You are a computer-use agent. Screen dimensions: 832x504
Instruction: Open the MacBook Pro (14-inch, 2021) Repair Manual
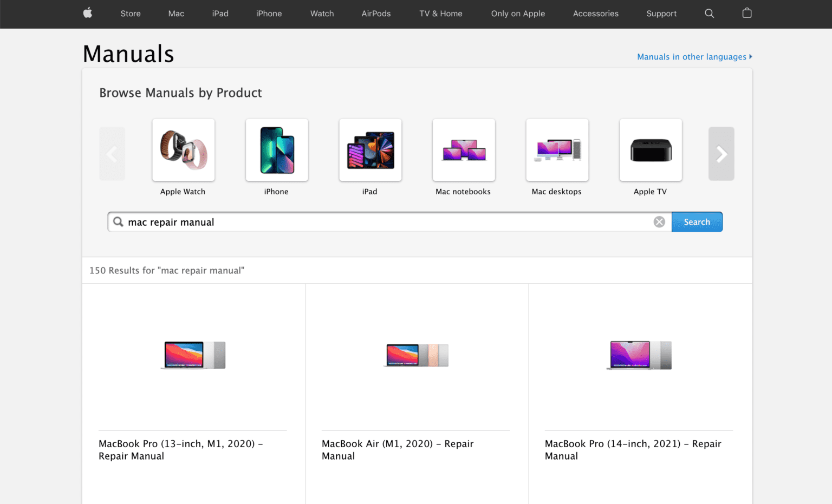click(x=633, y=449)
